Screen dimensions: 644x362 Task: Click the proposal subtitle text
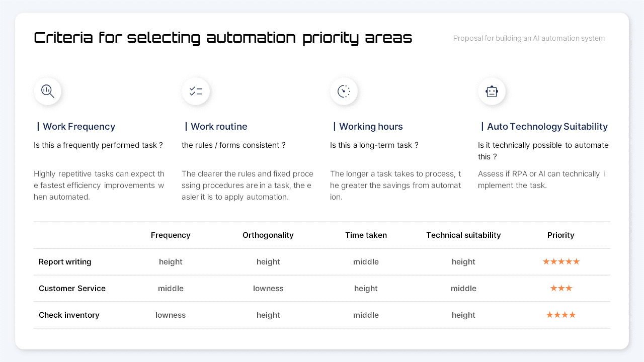pos(529,38)
